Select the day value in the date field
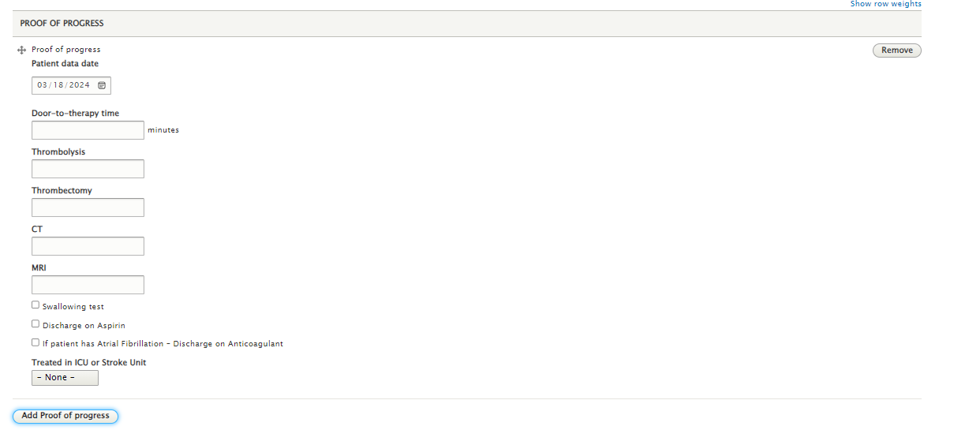Viewport: 980px width, 430px height. click(58, 85)
